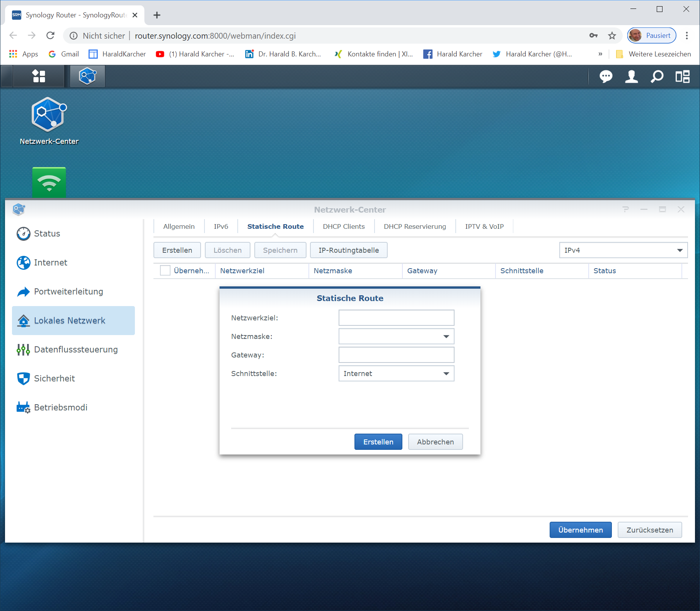The width and height of the screenshot is (700, 611).
Task: Open the SRM main menu grid icon
Action: [x=39, y=76]
